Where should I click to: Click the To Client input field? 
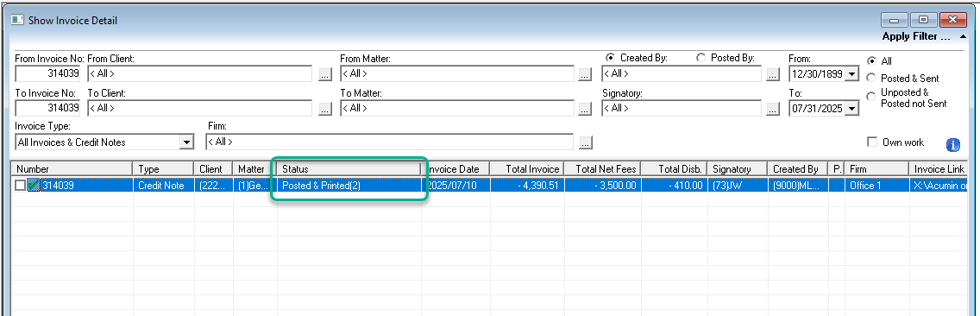[200, 108]
